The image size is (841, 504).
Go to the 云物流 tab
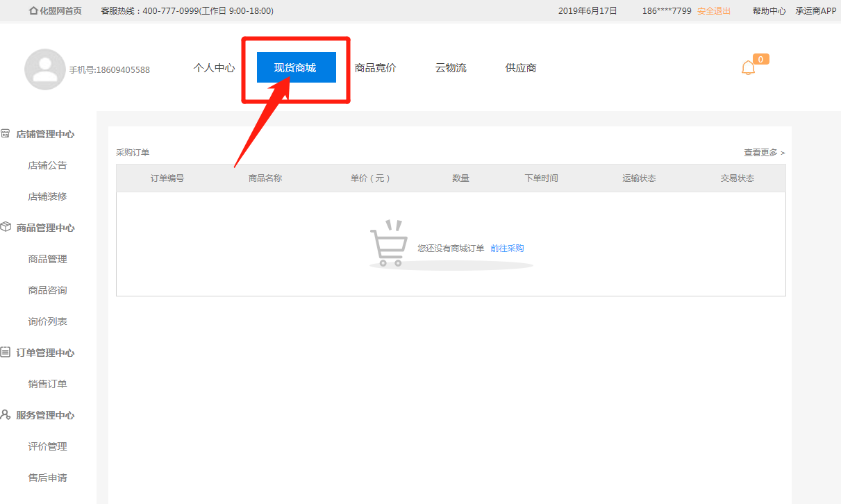click(451, 68)
